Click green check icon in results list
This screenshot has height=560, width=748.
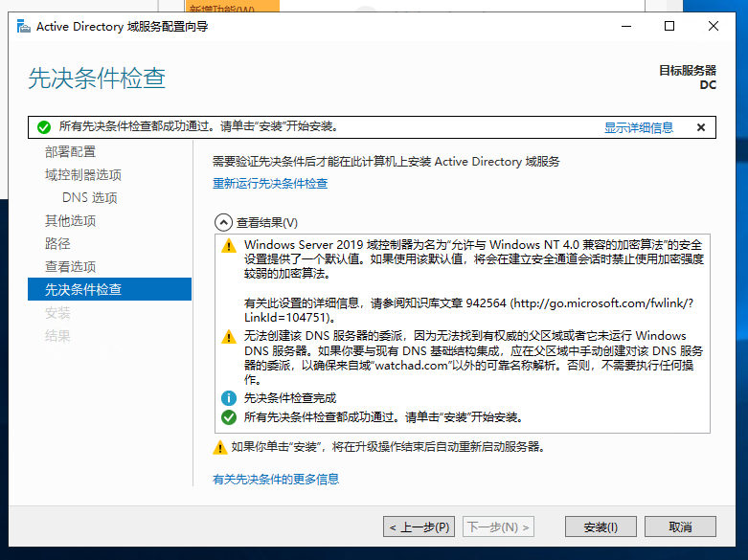pos(228,417)
